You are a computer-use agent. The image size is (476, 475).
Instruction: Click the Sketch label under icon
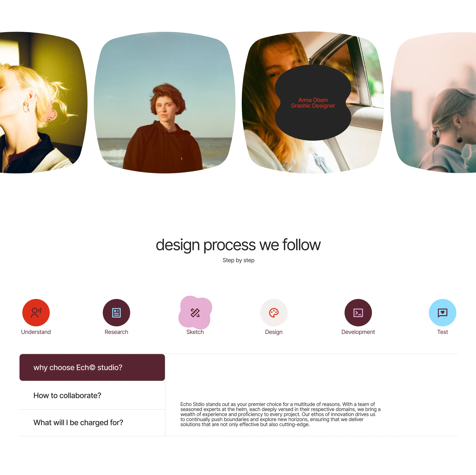[195, 332]
